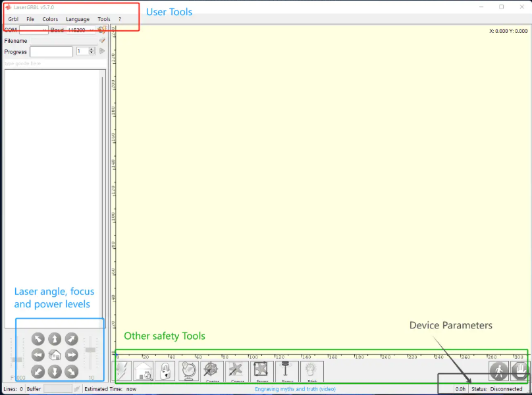Click the unlock padlock icon
The height and width of the screenshot is (395, 532).
[165, 371]
